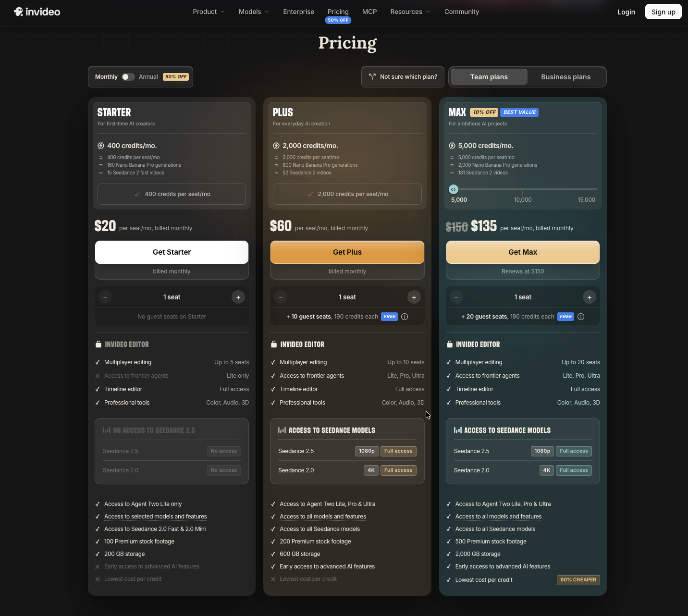Decrease seat count for Plus plan

point(281,297)
